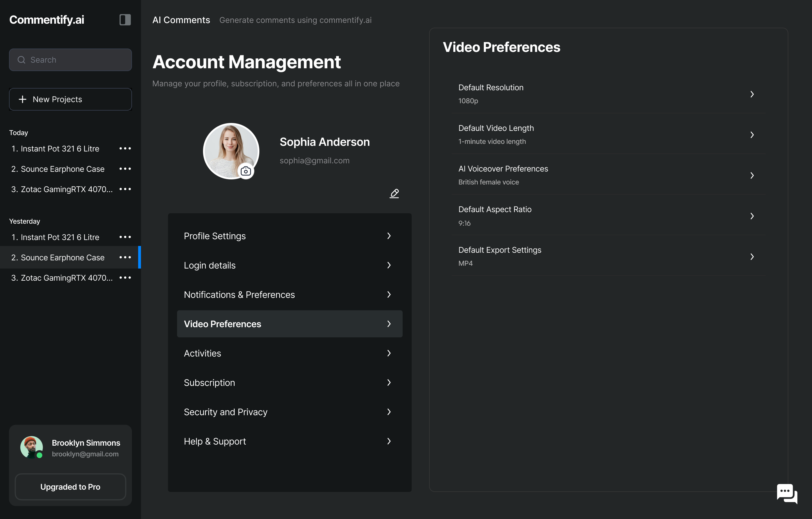Open Default Aspect Ratio options

point(752,216)
